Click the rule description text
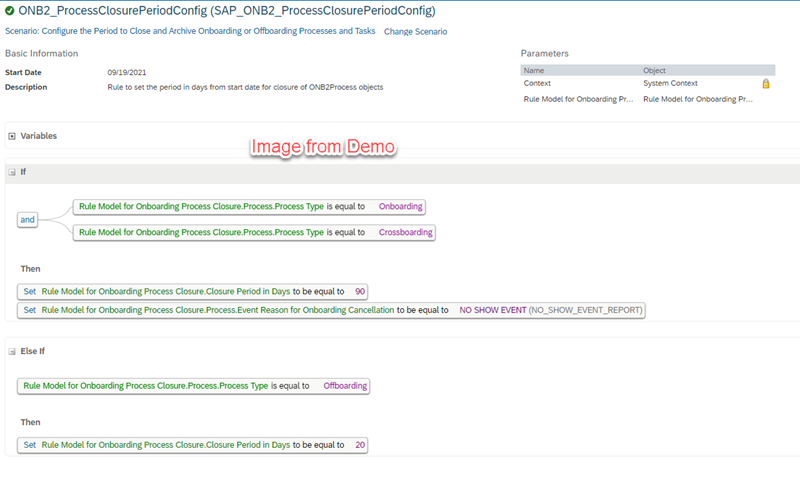800x477 pixels. pyautogui.click(x=245, y=87)
